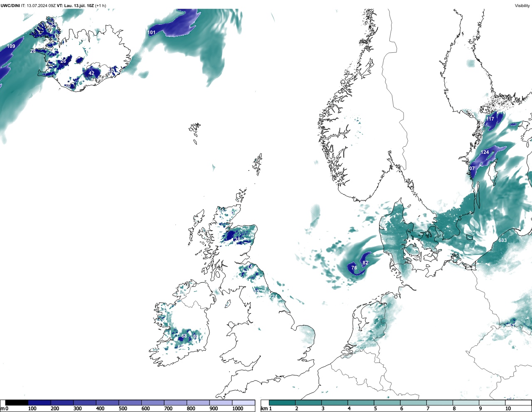
Task: Click the 100–200 m dark blue swatch
Action: coord(39,403)
